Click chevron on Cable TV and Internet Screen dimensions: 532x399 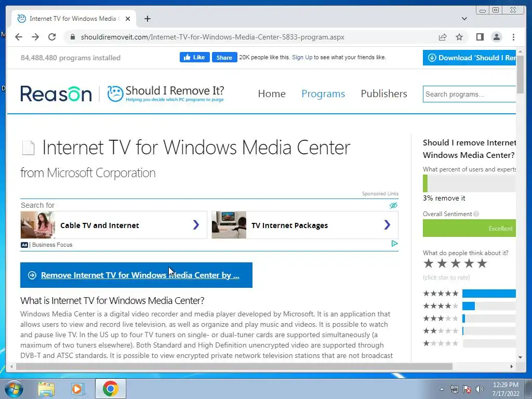(x=196, y=224)
